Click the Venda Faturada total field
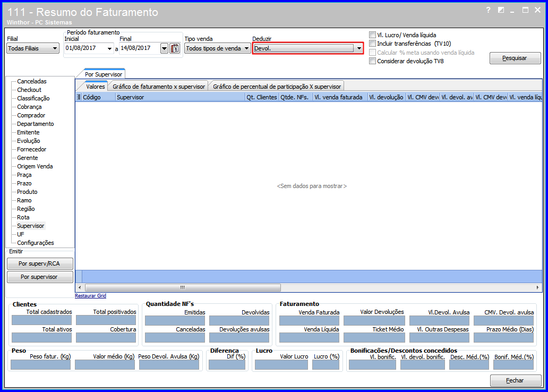 tap(309, 320)
